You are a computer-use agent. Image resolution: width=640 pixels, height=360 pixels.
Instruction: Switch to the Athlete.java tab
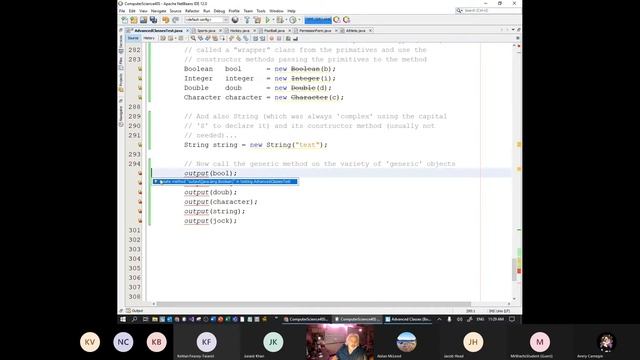(356, 31)
